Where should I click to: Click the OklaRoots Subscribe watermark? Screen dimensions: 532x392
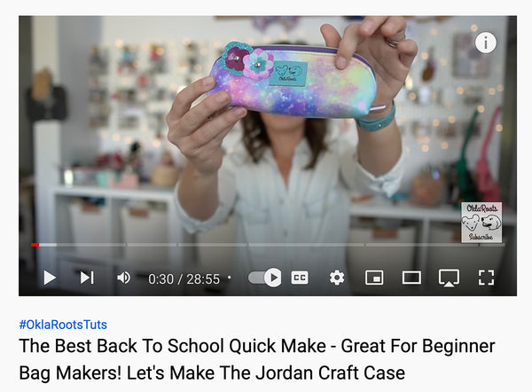[x=481, y=223]
